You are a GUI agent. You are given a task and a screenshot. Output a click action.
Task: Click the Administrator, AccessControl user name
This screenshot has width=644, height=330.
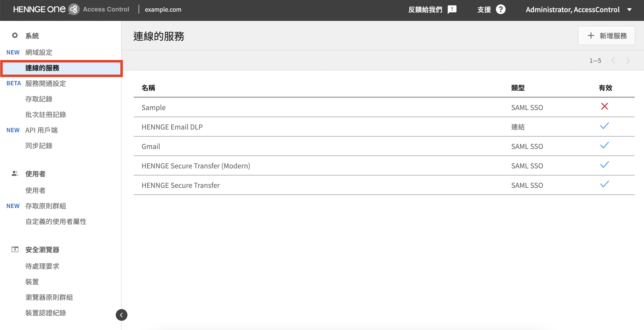(x=572, y=9)
